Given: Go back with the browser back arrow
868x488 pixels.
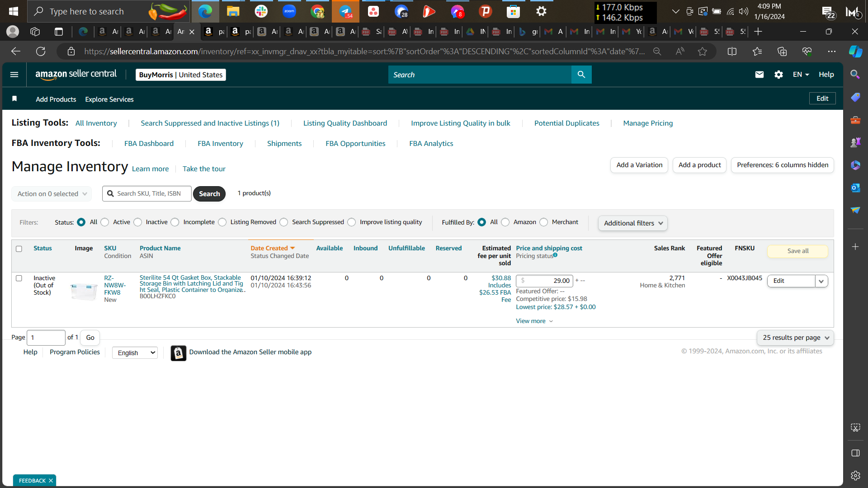Looking at the screenshot, I should (x=16, y=52).
